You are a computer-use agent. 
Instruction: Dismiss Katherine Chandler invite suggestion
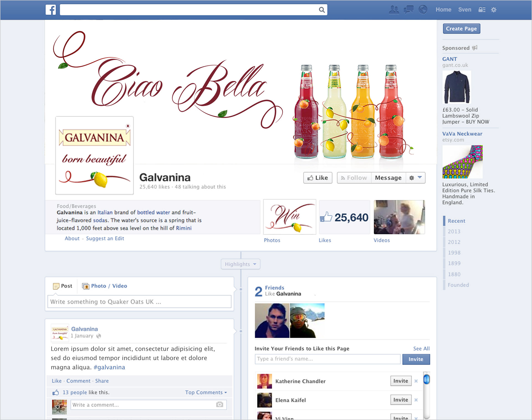416,381
